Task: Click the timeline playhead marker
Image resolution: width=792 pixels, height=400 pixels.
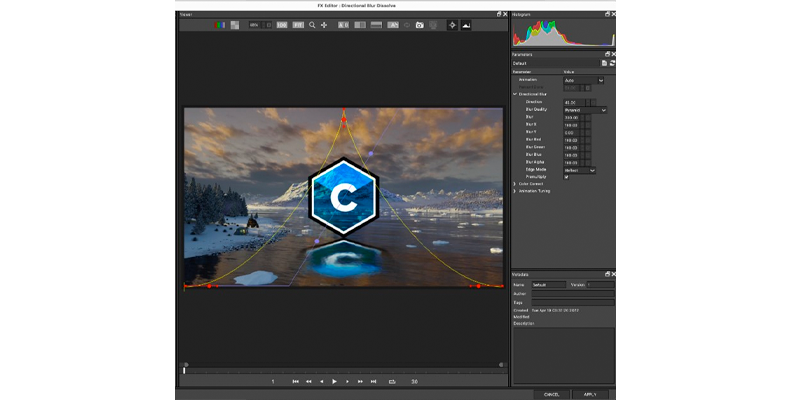Action: [x=184, y=371]
